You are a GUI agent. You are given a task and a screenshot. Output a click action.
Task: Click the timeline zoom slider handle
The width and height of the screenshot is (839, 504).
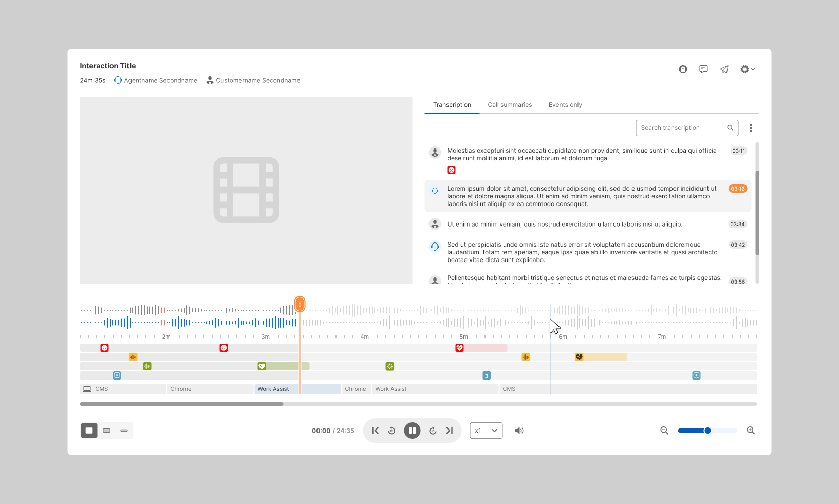707,431
